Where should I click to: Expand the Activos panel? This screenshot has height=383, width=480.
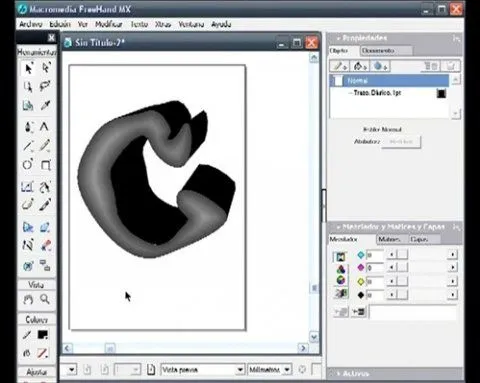[x=338, y=374]
